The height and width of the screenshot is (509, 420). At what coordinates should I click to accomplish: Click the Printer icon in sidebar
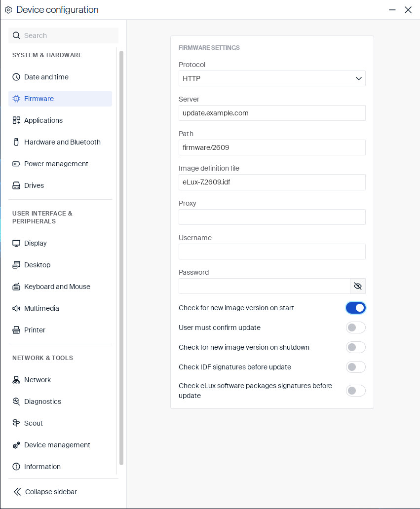click(x=16, y=330)
